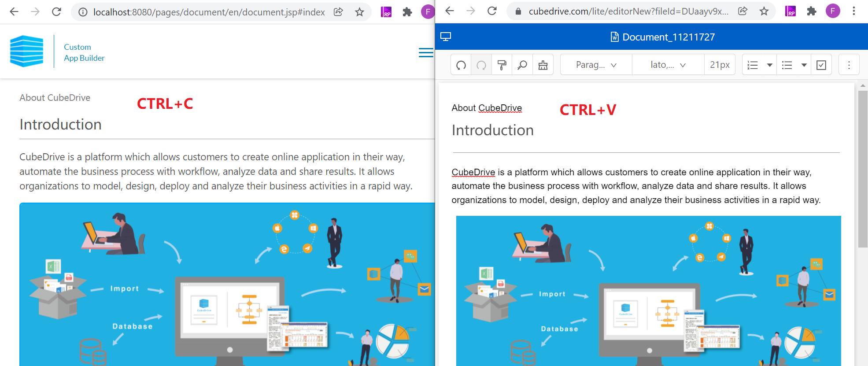Bookmark the localhost page with the star
Screen dimensions: 868x366
coord(360,12)
